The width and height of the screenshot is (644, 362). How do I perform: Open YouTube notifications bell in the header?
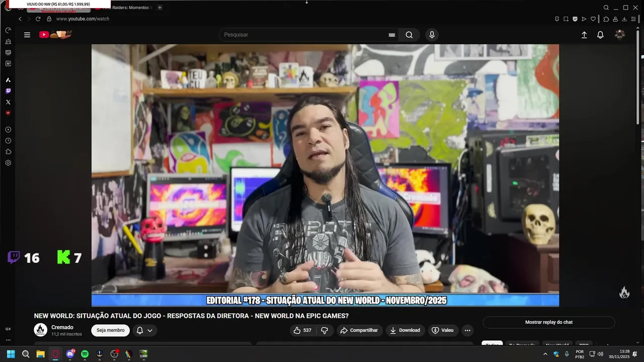pos(600,35)
